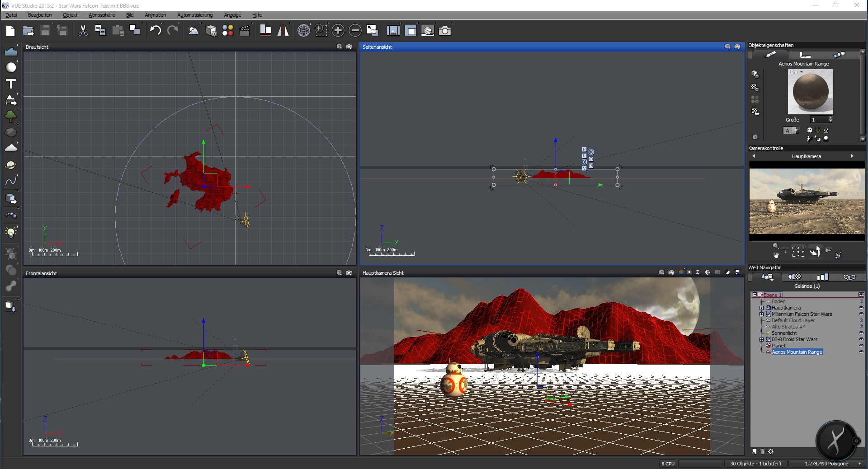Toggle visibility eye for Hauptkamera

point(861,308)
